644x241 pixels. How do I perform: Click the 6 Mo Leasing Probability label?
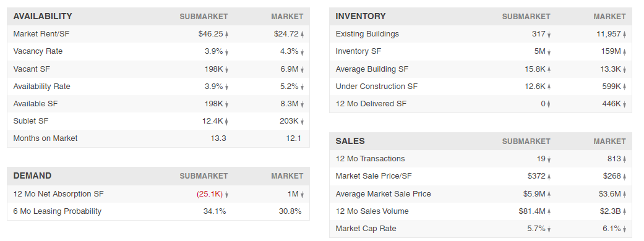[57, 211]
